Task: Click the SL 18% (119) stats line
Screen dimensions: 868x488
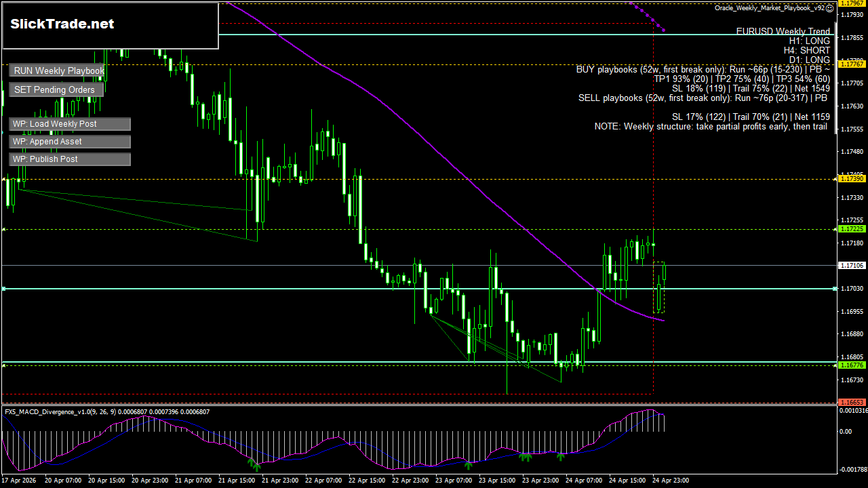Action: tap(751, 88)
